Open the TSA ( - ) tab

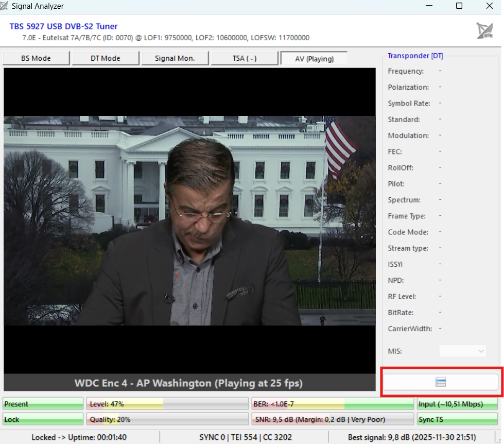[245, 58]
